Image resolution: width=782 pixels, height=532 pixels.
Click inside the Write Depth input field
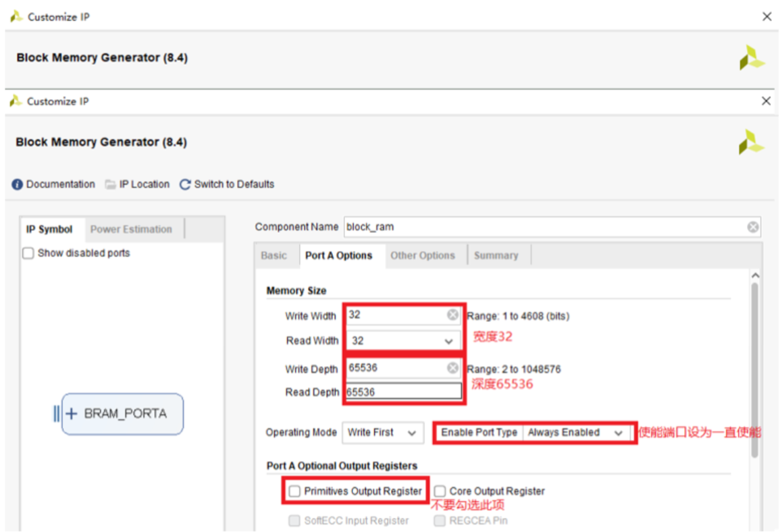[395, 369]
